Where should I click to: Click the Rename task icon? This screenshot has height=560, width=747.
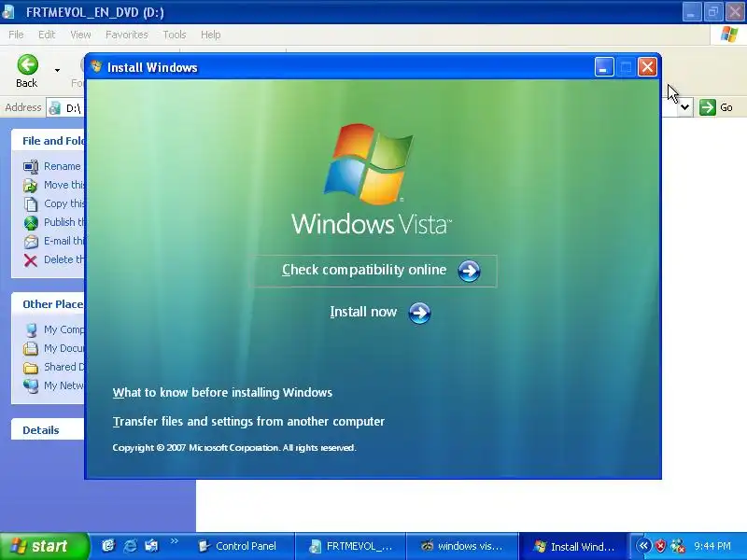point(31,167)
